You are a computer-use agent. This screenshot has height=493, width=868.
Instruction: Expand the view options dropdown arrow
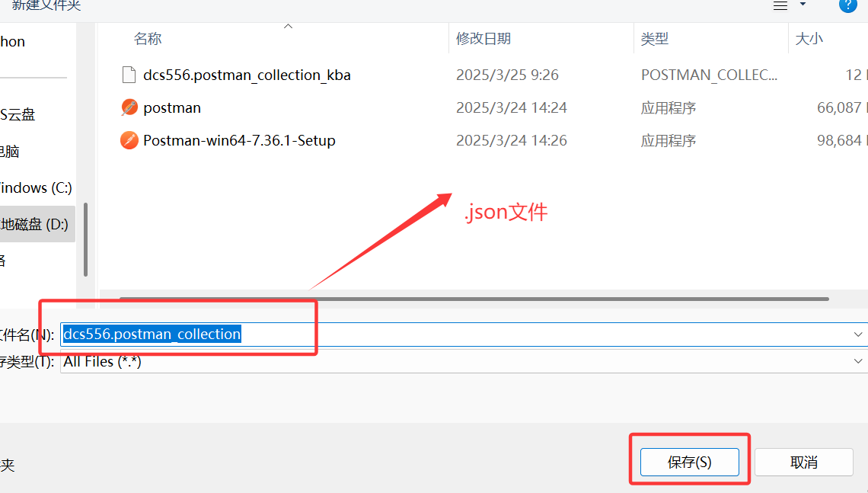click(x=803, y=5)
